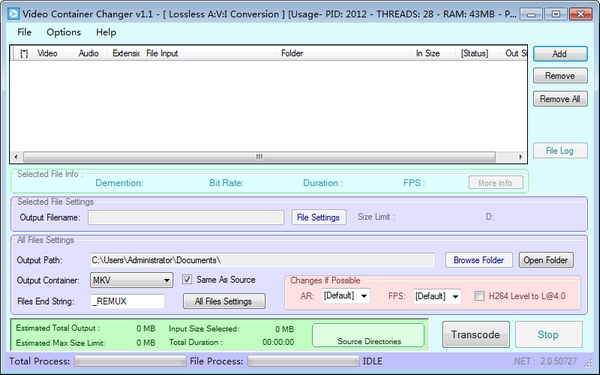Open the File Log
Screen dimensions: 600x375
pos(560,150)
